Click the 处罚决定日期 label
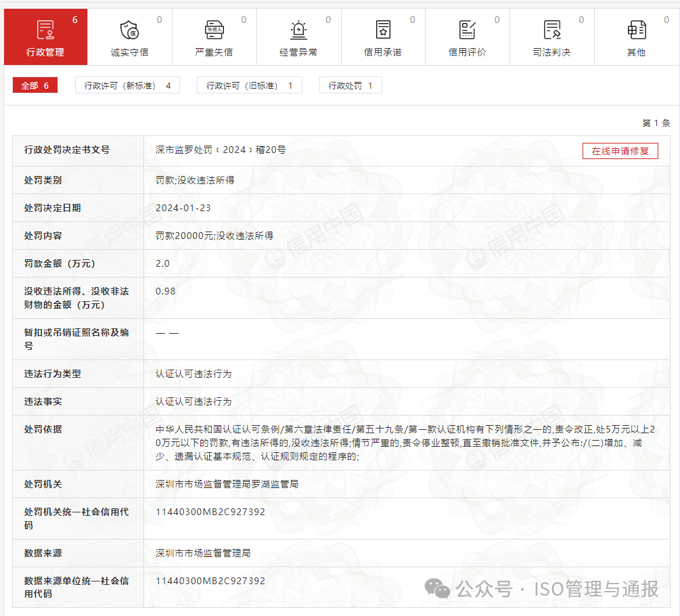680x616 pixels. coord(53,208)
